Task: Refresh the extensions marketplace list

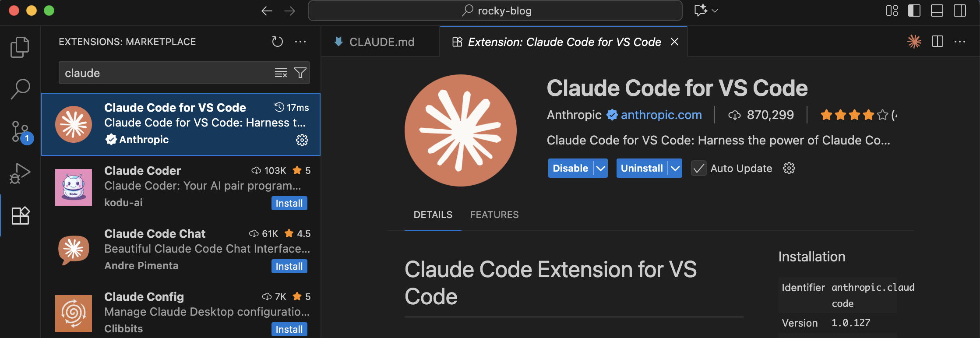Action: (277, 42)
